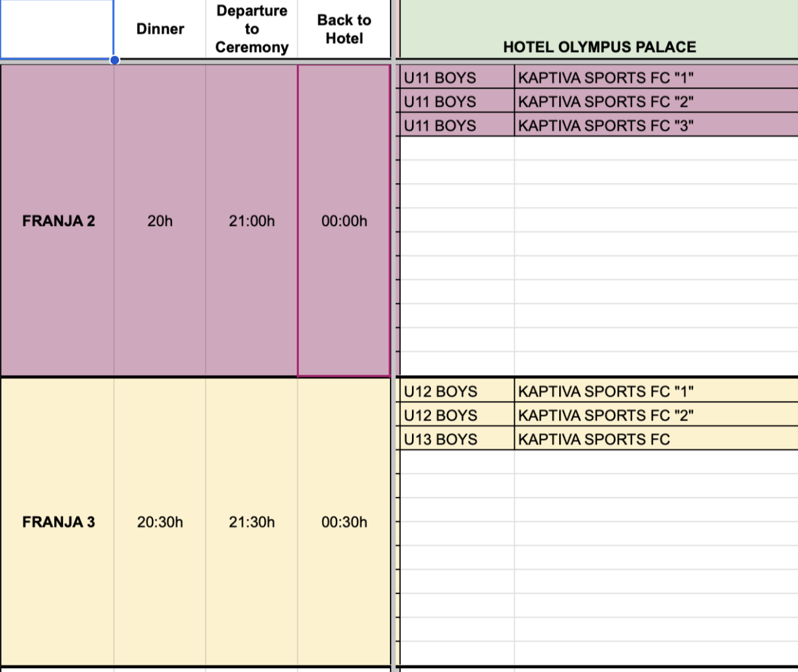Select the 21:00h departure time cell
The height and width of the screenshot is (672, 798).
click(x=252, y=221)
